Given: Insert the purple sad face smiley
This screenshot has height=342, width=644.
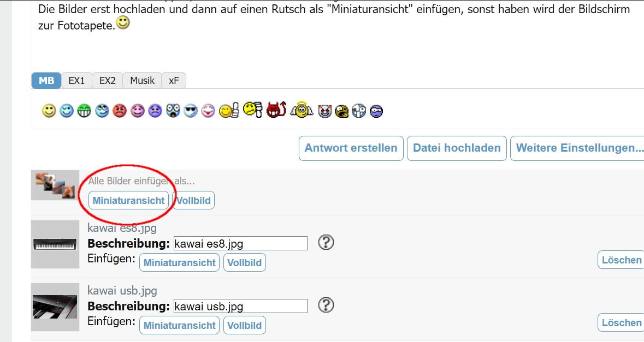Looking at the screenshot, I should point(155,111).
